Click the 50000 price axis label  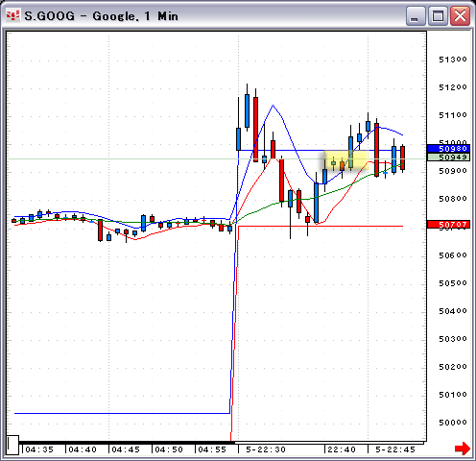coord(452,423)
